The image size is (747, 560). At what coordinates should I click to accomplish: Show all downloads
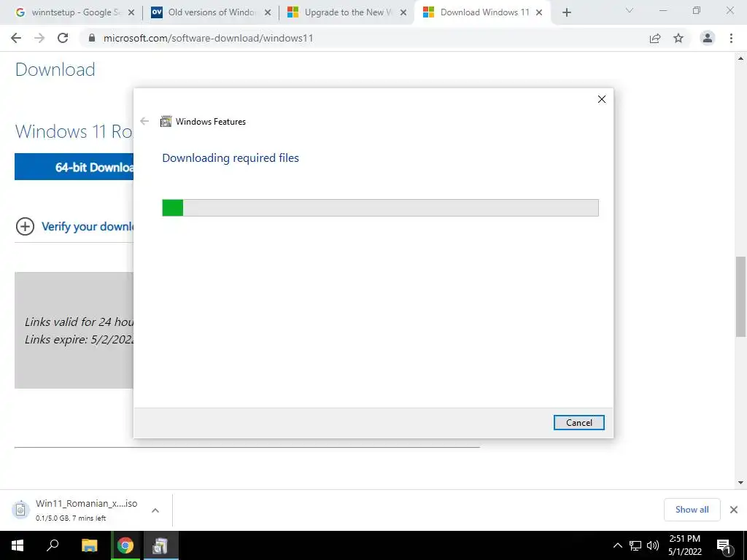(692, 510)
